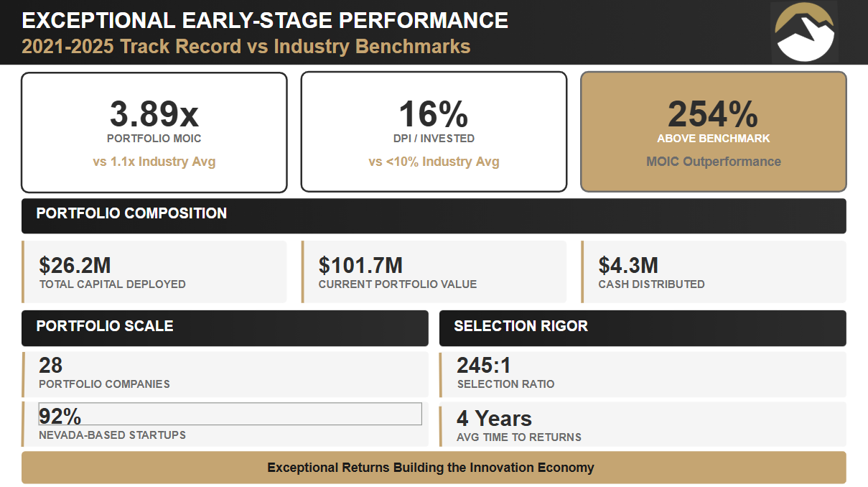The height and width of the screenshot is (487, 868).
Task: Click the "vs <10% Industry Avg" text
Action: pos(433,162)
